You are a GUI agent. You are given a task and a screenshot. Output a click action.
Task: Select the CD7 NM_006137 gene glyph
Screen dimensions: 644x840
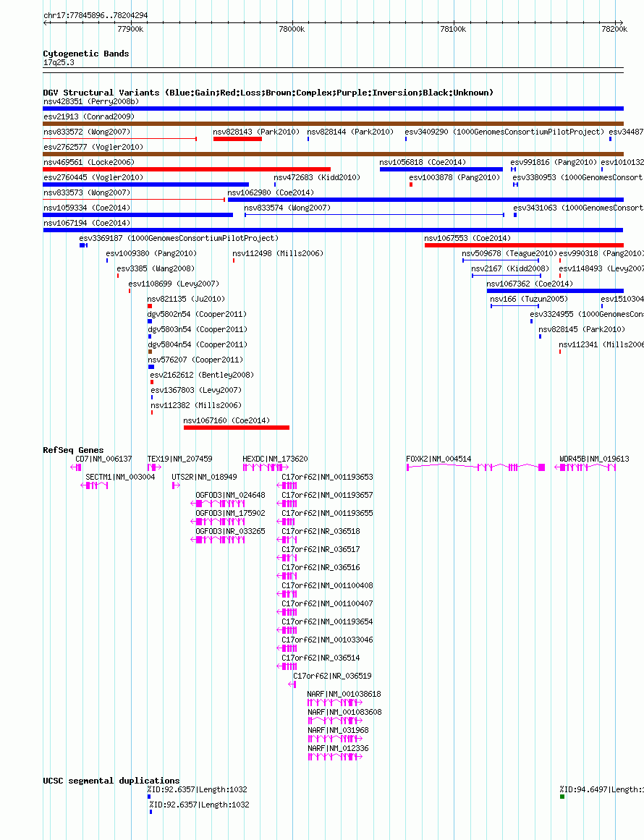tap(76, 467)
